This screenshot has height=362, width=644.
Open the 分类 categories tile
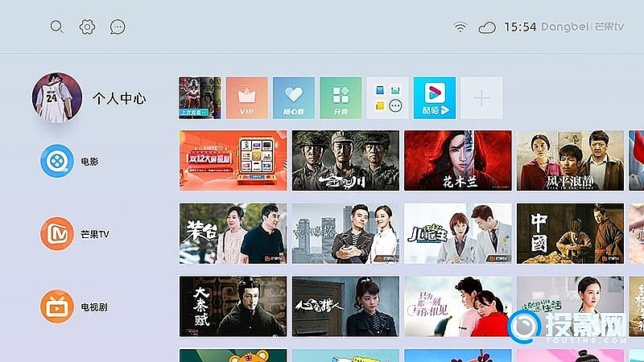tap(341, 97)
